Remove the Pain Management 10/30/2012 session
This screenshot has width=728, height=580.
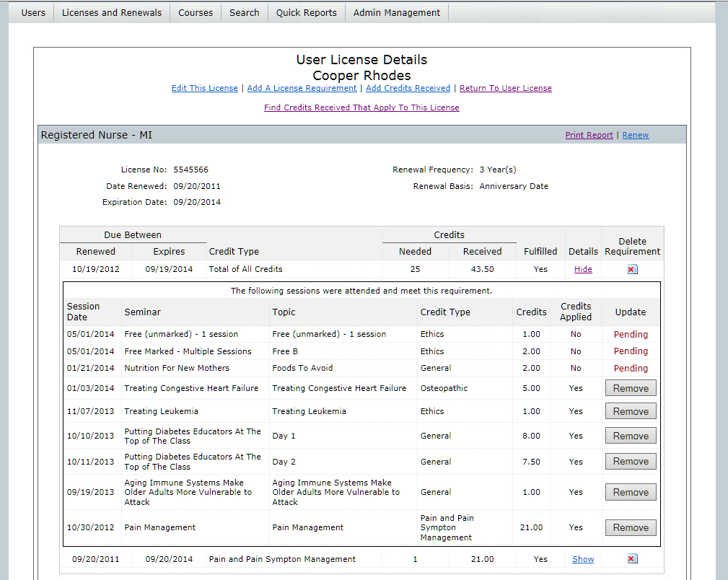pos(631,527)
